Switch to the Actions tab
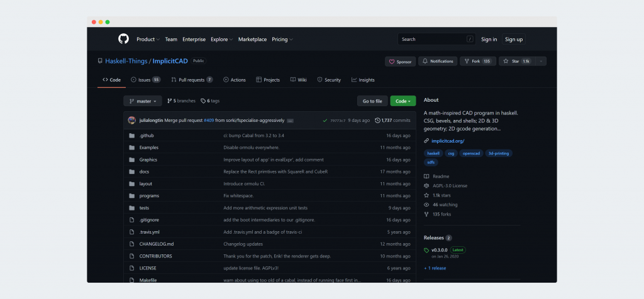 235,80
